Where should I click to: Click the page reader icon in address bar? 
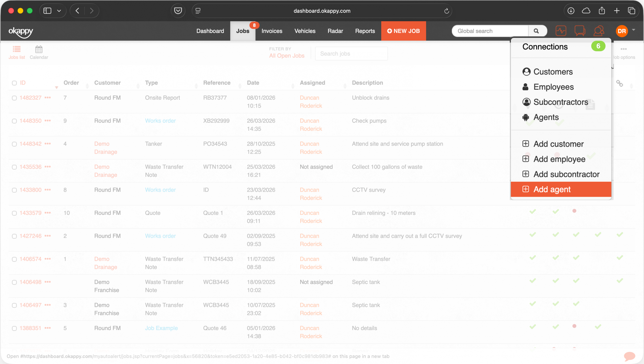pos(198,11)
